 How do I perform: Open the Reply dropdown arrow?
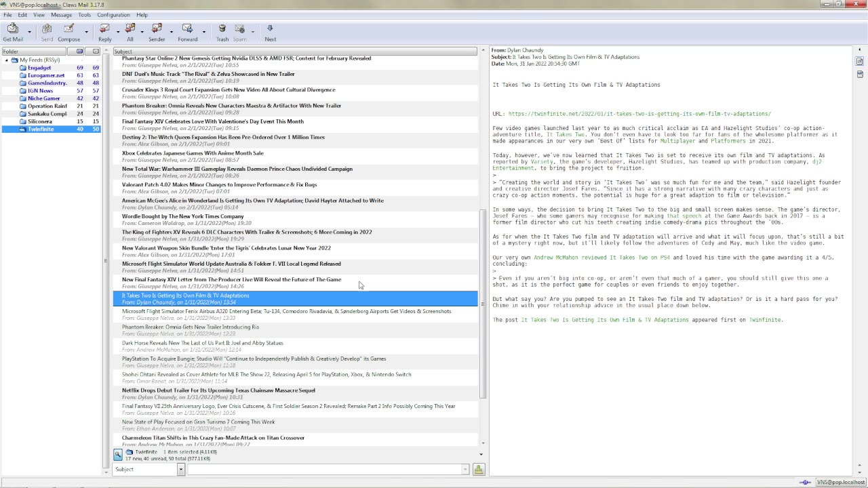118,32
